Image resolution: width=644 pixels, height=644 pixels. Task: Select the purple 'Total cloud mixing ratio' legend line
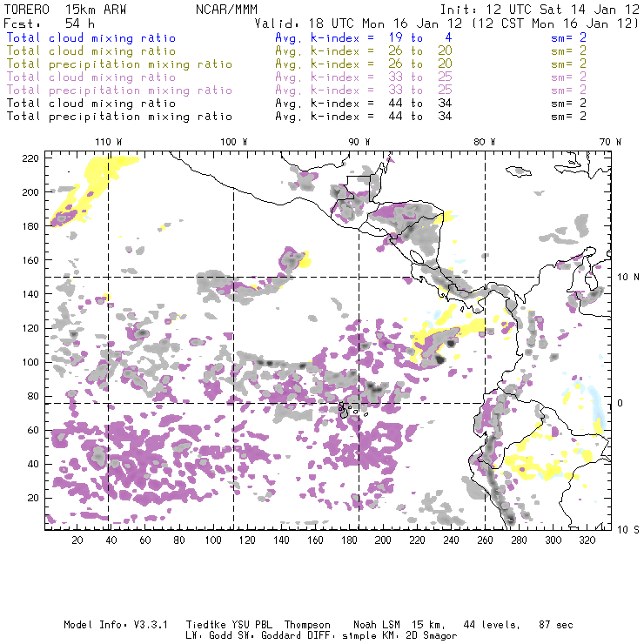tap(91, 77)
